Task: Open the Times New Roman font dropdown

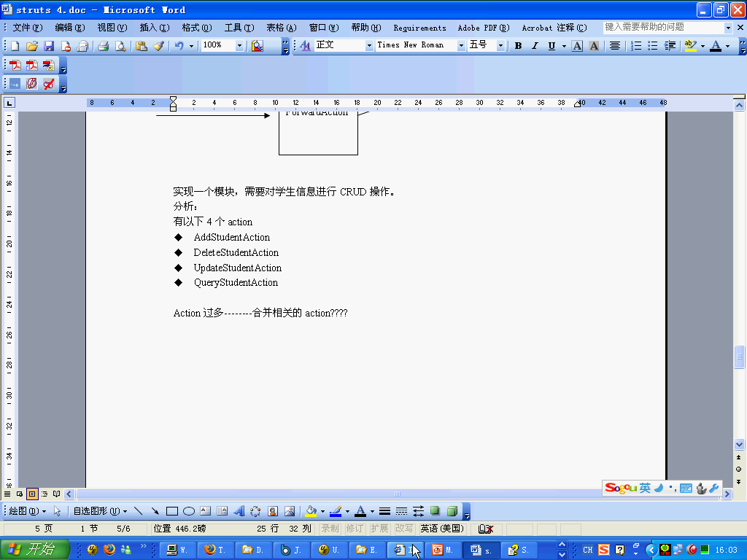Action: (461, 46)
